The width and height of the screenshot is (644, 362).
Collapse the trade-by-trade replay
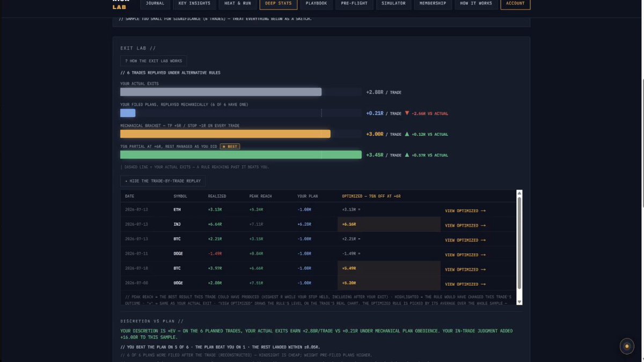point(163,181)
